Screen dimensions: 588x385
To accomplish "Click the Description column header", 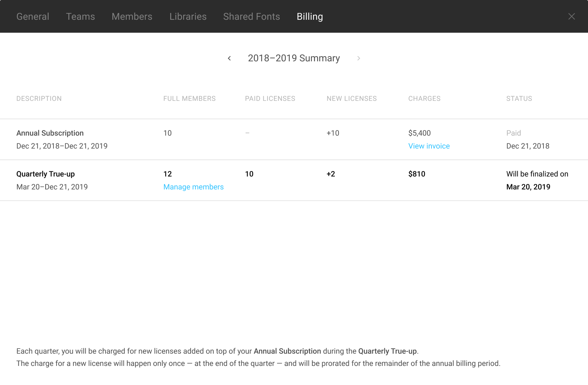I will pos(39,98).
